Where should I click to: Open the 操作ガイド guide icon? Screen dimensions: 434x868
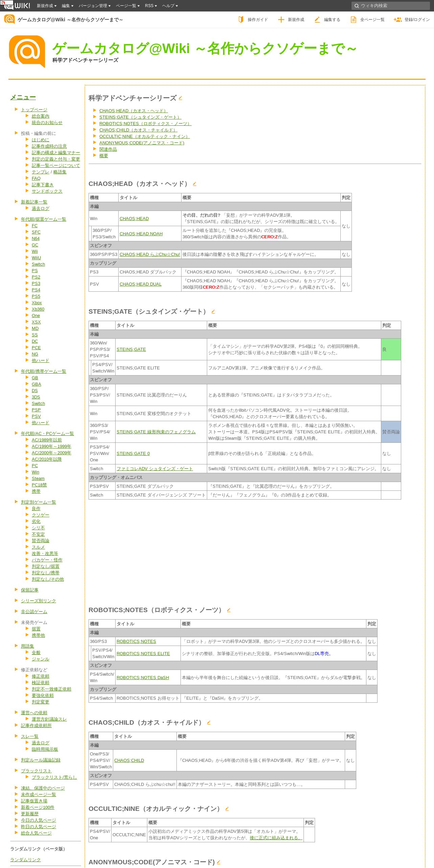pos(241,20)
